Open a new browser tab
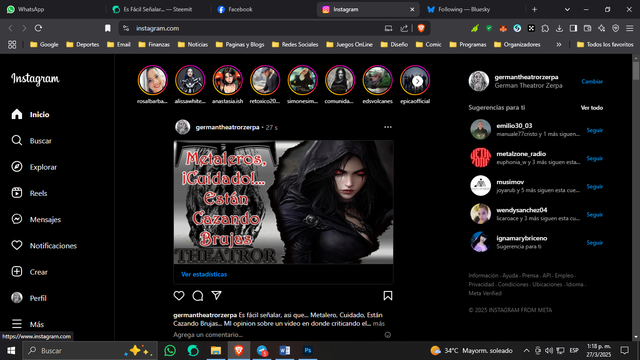Viewport: 640px width, 360px height. coord(534,9)
